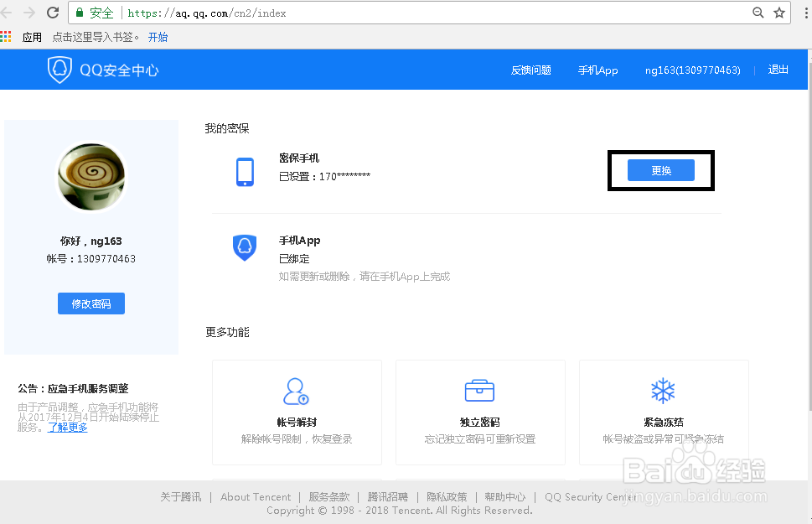Open 手机App in the top navigation

pyautogui.click(x=598, y=70)
